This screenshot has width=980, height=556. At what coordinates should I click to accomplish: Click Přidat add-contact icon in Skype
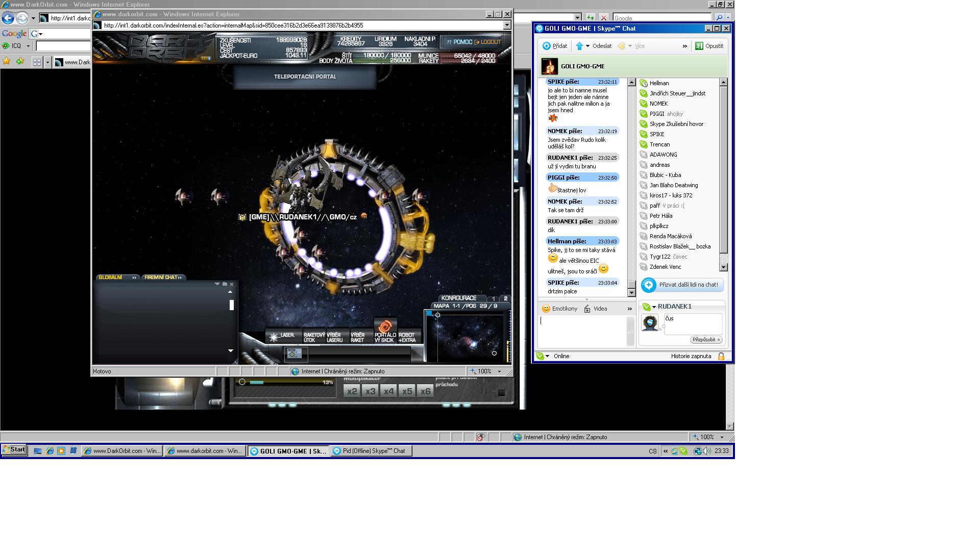click(547, 46)
